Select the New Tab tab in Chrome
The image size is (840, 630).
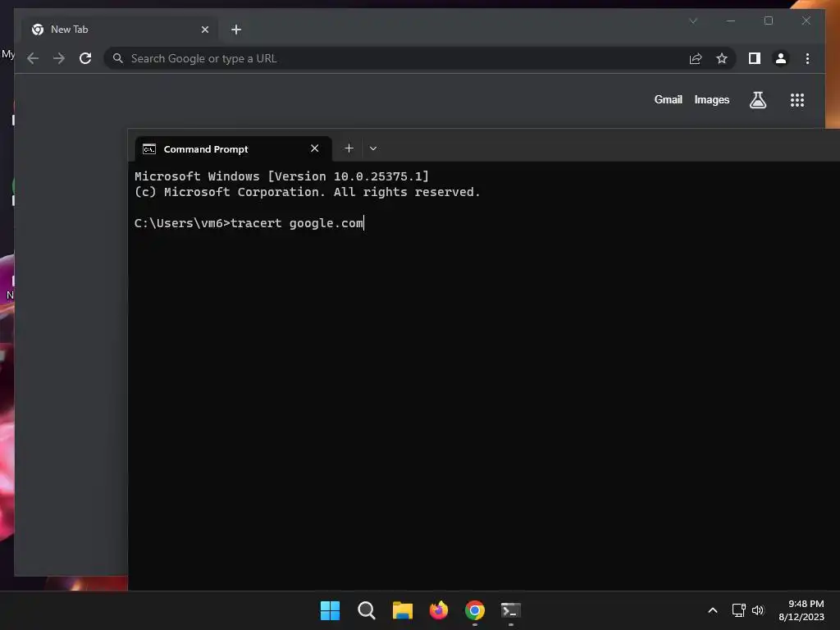[x=120, y=30]
